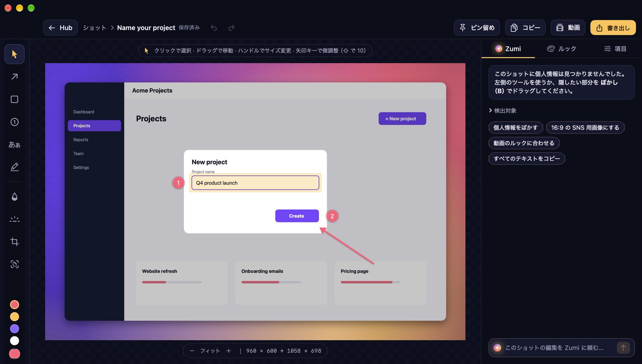Select the highlighter pen tool
Viewport: 642px width, 364px height.
[x=14, y=167]
